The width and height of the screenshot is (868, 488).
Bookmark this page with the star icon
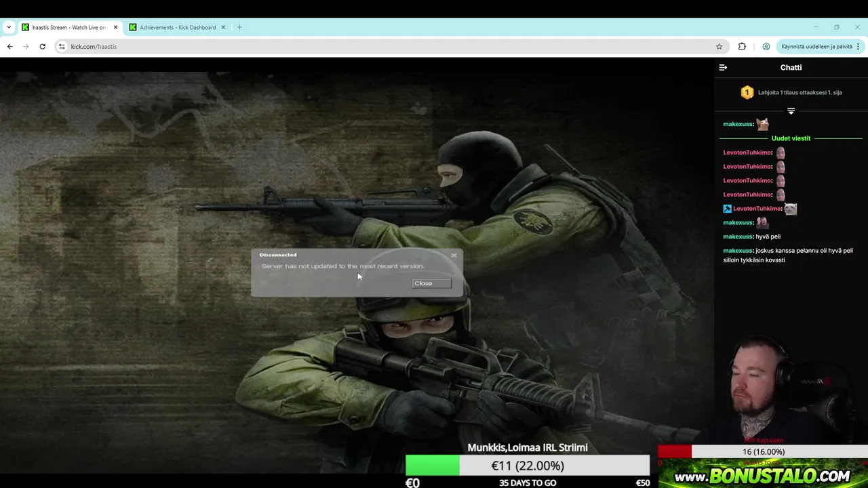(x=719, y=46)
